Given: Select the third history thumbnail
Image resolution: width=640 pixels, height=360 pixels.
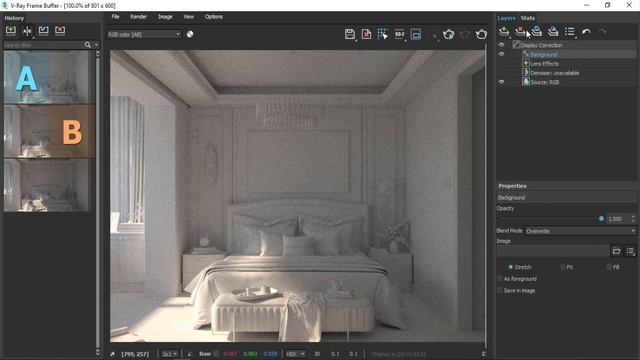Looking at the screenshot, I should [46, 185].
